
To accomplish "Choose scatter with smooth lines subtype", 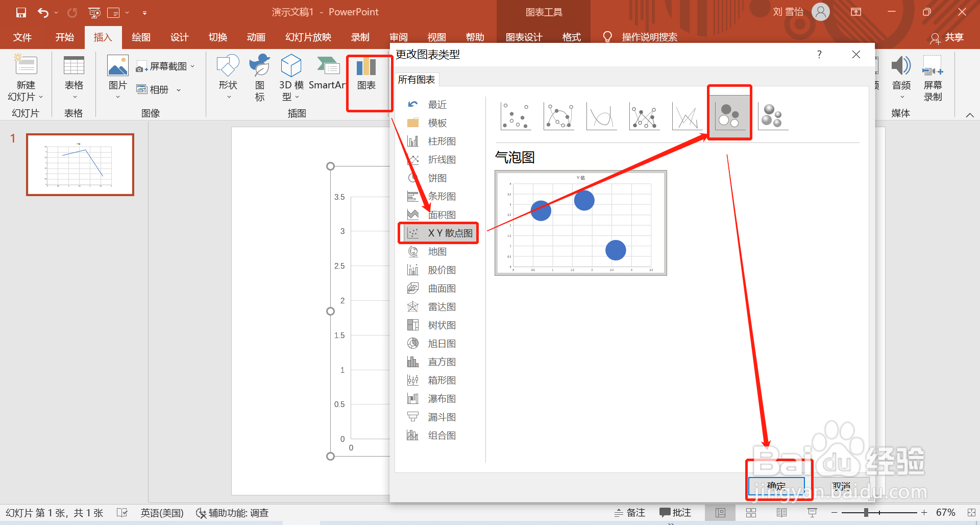I will coord(601,116).
